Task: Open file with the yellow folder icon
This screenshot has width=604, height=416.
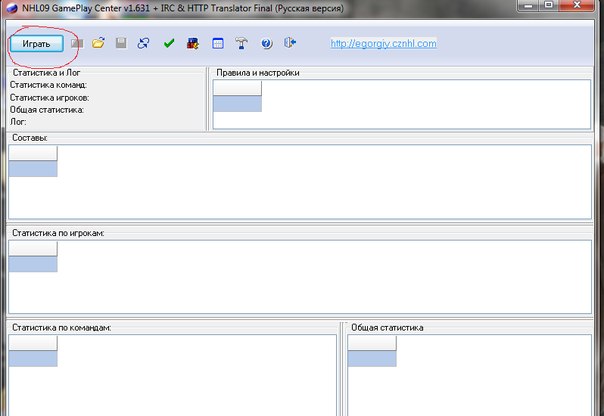Action: pyautogui.click(x=99, y=43)
